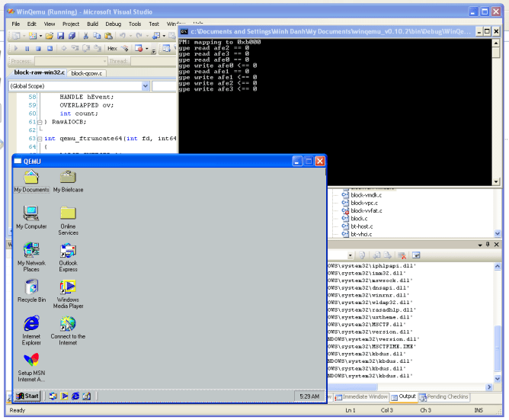Image resolution: width=509 pixels, height=420 pixels.
Task: Click Show Desktop quick launch icon in QEMU taskbar
Action: pyautogui.click(x=87, y=396)
